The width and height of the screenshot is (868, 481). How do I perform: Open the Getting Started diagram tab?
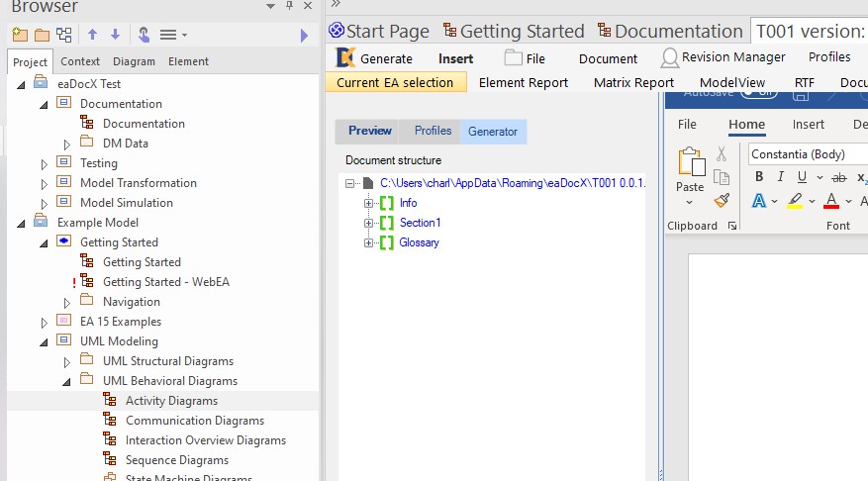tap(514, 31)
